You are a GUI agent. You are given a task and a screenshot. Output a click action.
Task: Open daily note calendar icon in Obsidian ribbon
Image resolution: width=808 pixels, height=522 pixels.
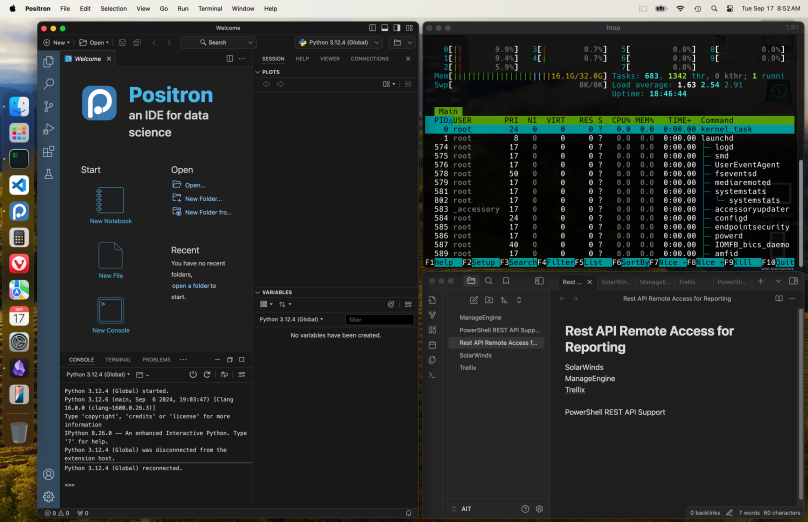click(x=432, y=345)
